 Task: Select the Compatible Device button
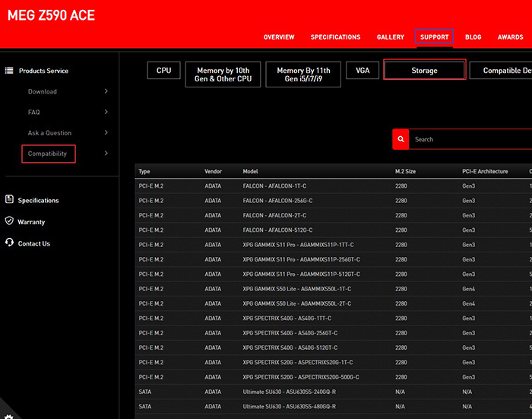(x=501, y=70)
